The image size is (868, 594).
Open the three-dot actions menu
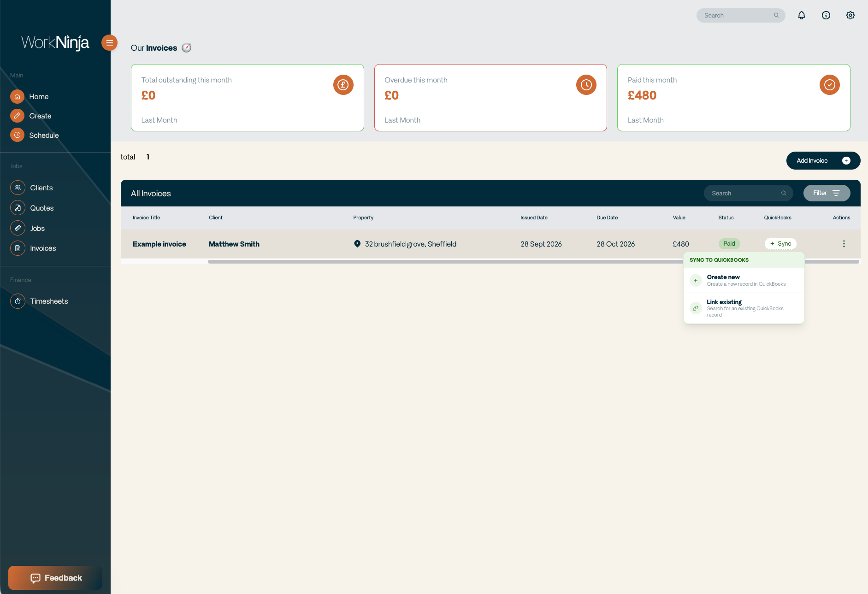844,244
